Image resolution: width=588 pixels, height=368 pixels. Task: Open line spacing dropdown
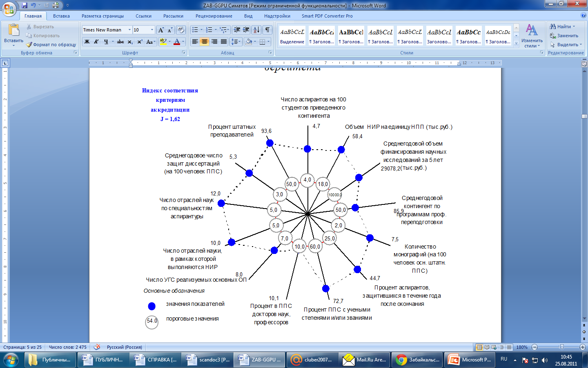236,42
